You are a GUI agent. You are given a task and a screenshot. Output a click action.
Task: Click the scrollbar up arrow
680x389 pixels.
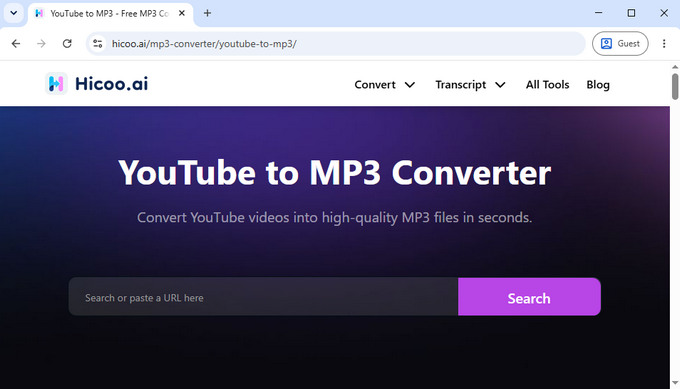click(x=675, y=67)
